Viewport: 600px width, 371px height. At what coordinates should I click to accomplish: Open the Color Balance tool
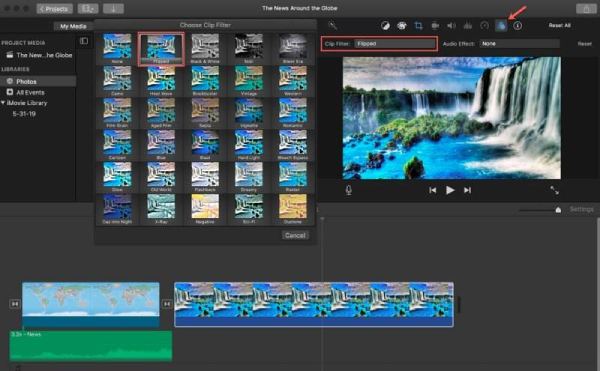[385, 26]
